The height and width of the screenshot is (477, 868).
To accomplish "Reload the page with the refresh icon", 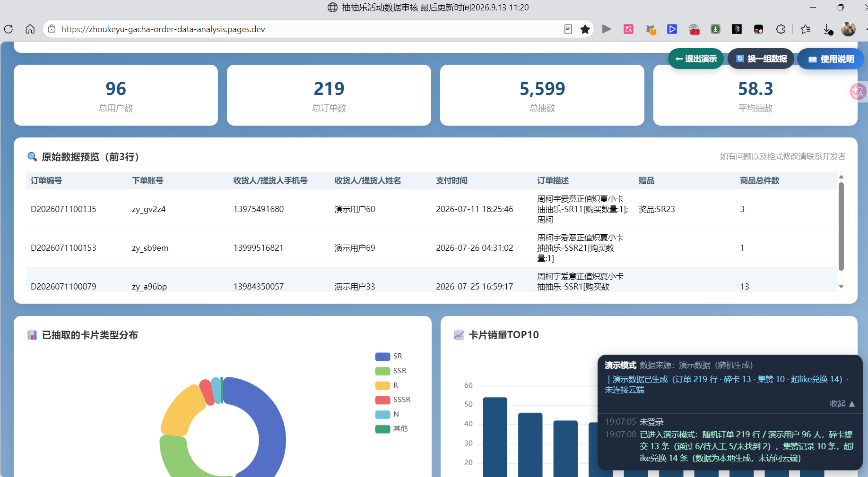I will 9,29.
